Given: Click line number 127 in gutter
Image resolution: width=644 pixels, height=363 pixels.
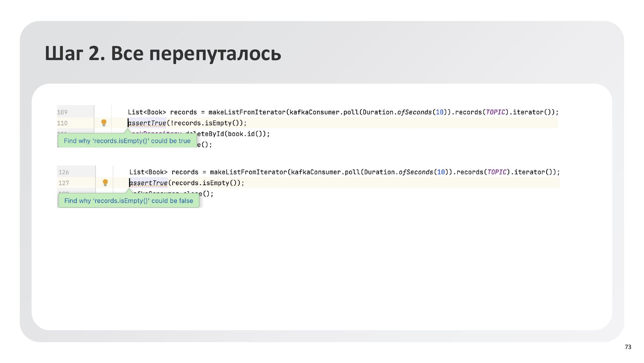Looking at the screenshot, I should 64,183.
